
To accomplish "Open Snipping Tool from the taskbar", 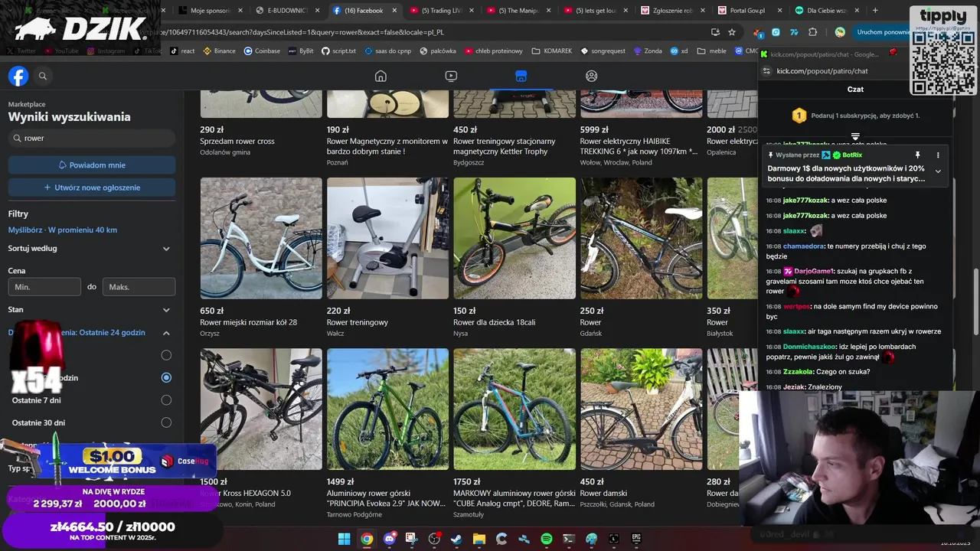I will tap(412, 539).
